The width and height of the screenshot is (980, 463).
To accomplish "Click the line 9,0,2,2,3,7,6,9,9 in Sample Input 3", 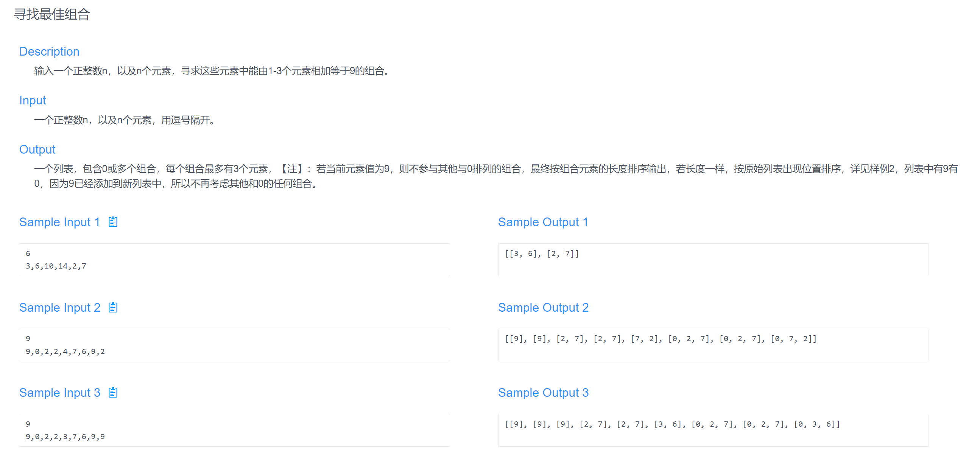I will (65, 437).
